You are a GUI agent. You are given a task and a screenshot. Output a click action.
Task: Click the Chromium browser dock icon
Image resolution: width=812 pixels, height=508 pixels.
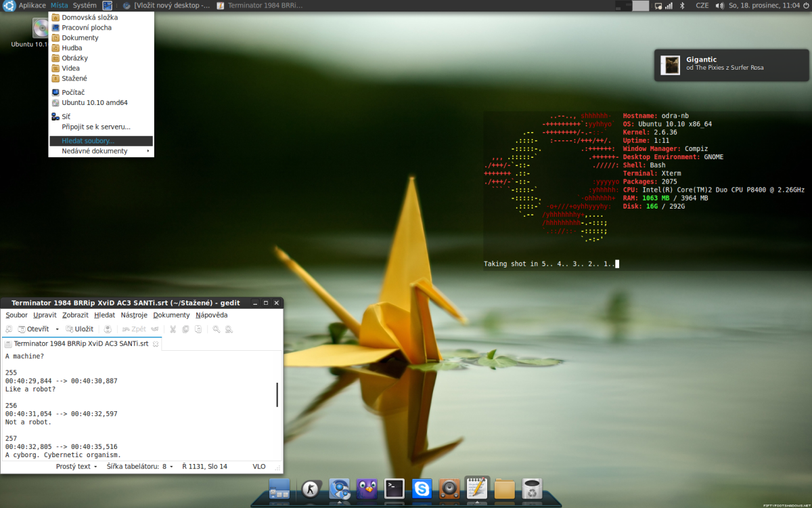tap(339, 488)
